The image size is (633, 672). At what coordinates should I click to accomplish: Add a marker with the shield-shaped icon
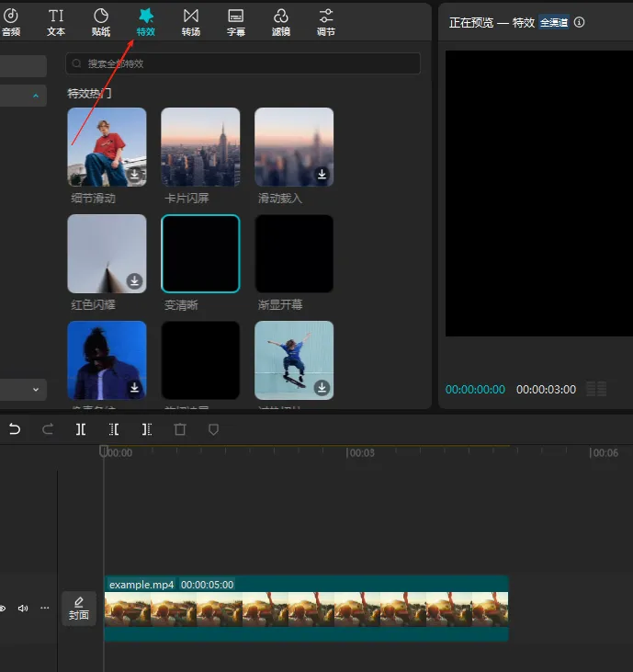click(x=213, y=429)
